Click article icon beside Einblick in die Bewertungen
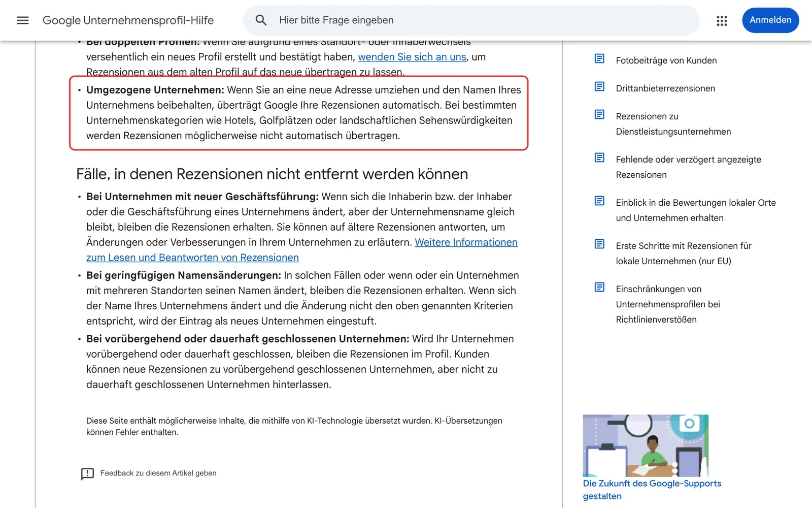 tap(599, 201)
